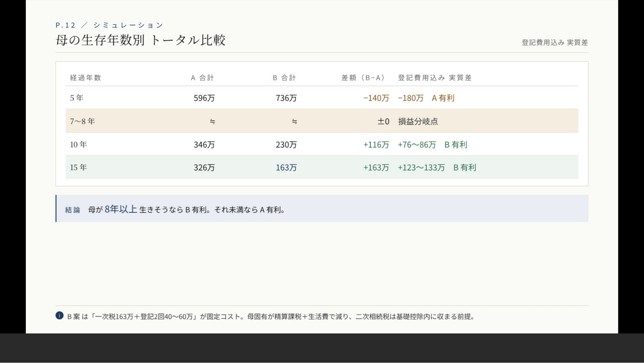The width and height of the screenshot is (644, 363).
Task: Click the highlighted 8年以上 text in conclusion
Action: tap(121, 209)
